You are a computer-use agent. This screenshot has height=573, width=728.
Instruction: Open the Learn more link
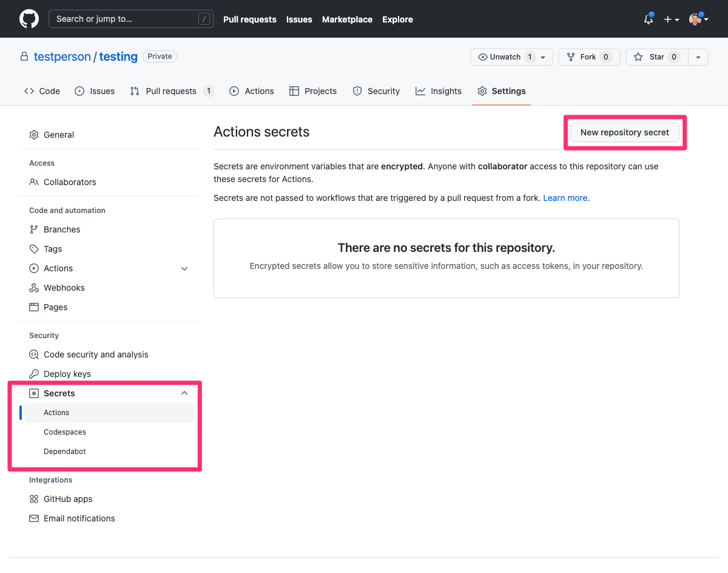point(564,197)
